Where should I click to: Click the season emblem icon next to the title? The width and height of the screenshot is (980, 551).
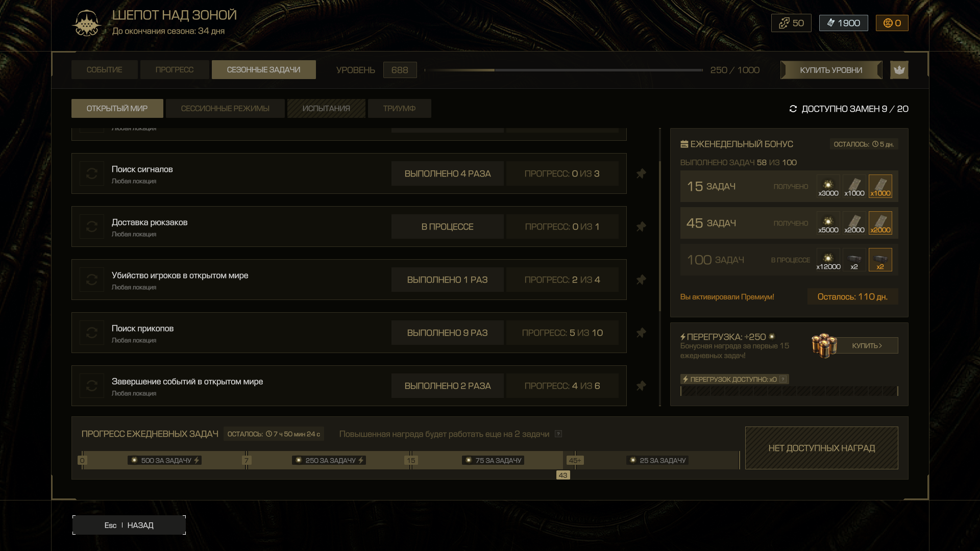pos(87,23)
